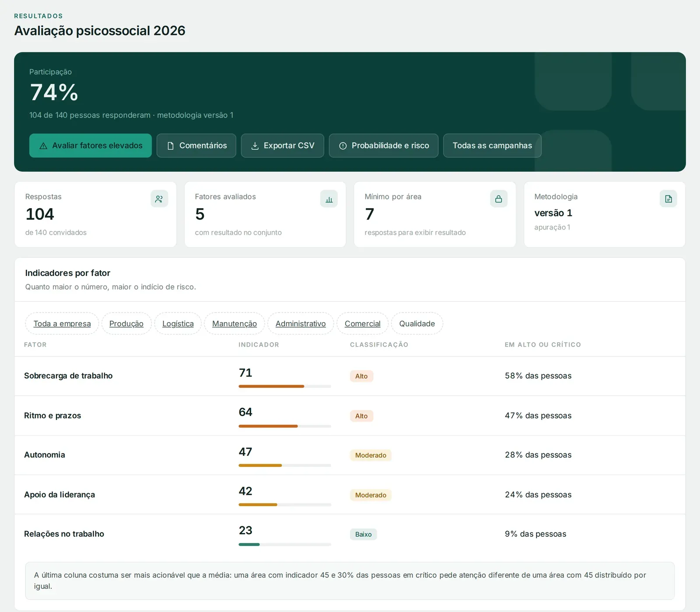Click the Alto badge for Sobrecarga de trabalho
This screenshot has width=700, height=612.
tap(361, 376)
